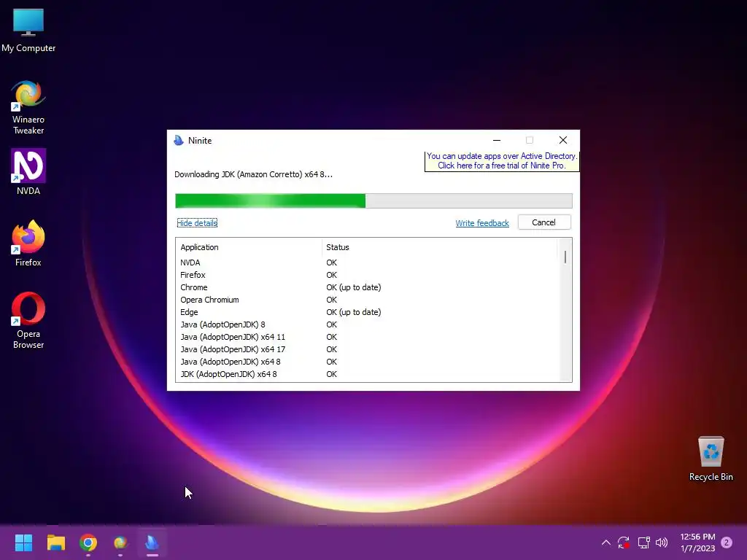
Task: Click the Hide details link
Action: [x=197, y=223]
